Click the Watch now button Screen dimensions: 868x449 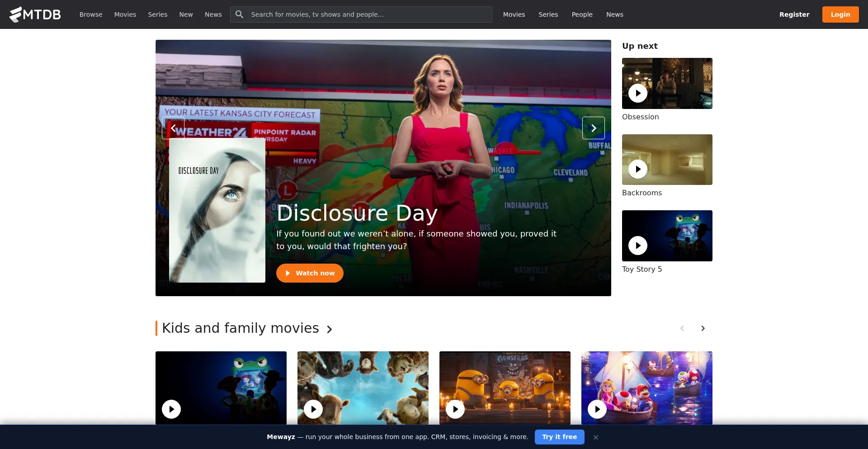(310, 273)
